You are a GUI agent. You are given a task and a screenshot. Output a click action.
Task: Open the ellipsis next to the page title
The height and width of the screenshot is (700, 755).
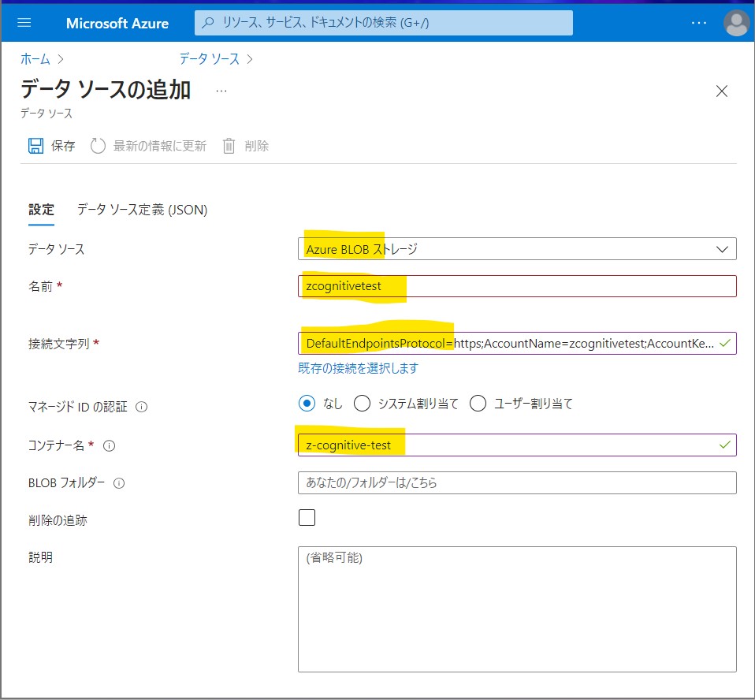point(221,91)
